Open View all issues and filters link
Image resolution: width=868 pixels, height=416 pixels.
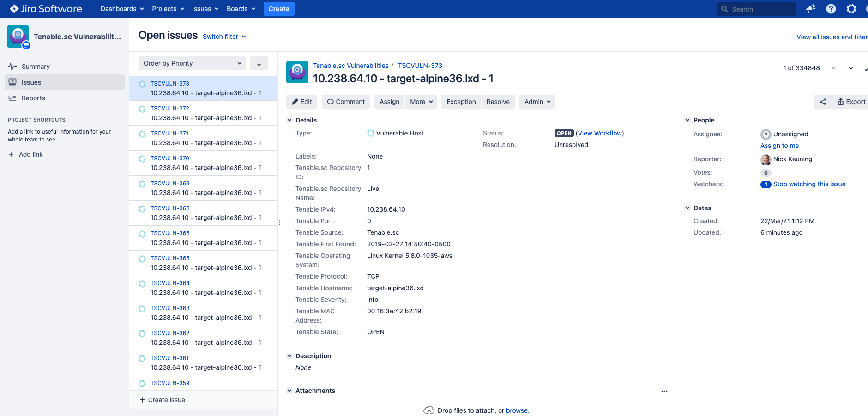832,37
